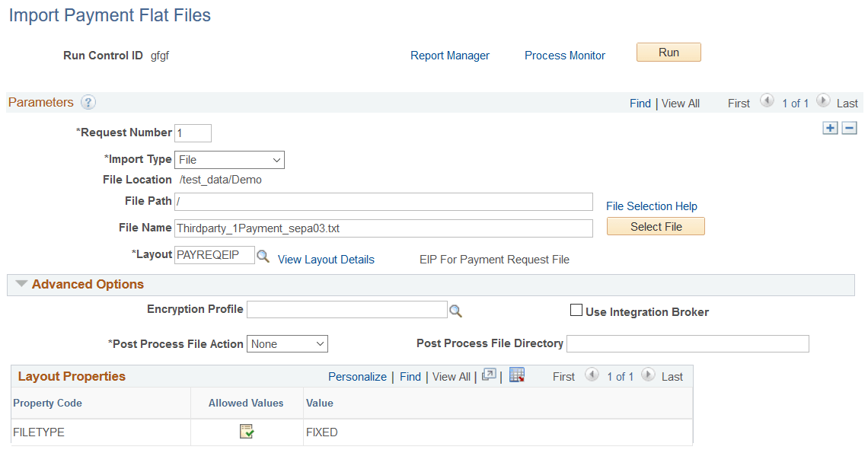The image size is (868, 453).
Task: Open the Process Monitor
Action: [564, 55]
